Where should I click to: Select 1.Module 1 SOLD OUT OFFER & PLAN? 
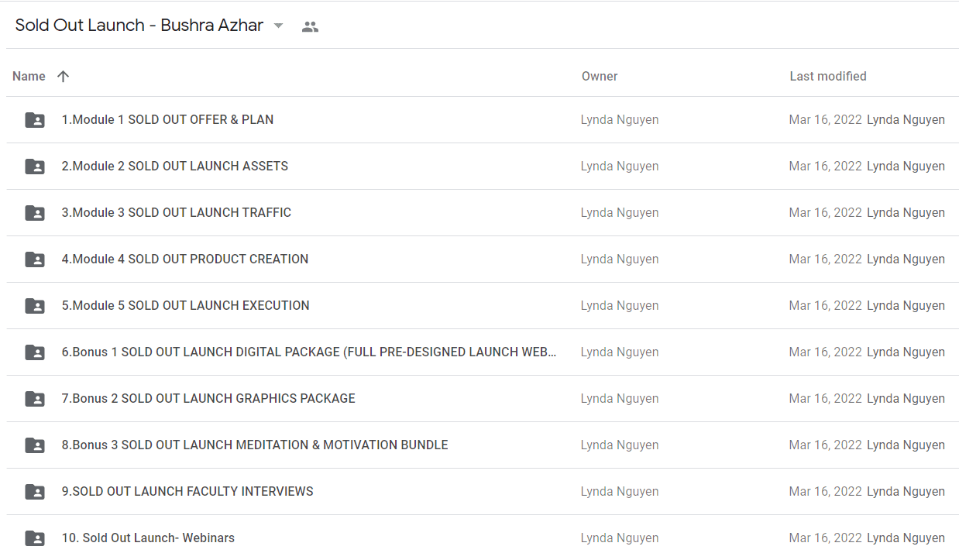pyautogui.click(x=167, y=119)
